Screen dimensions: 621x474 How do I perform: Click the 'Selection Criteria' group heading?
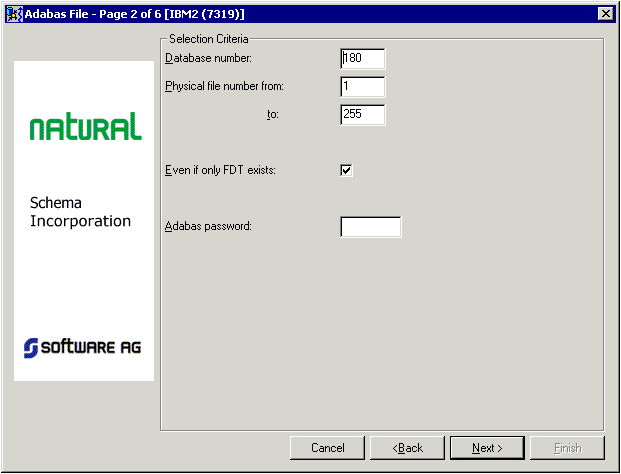point(209,38)
